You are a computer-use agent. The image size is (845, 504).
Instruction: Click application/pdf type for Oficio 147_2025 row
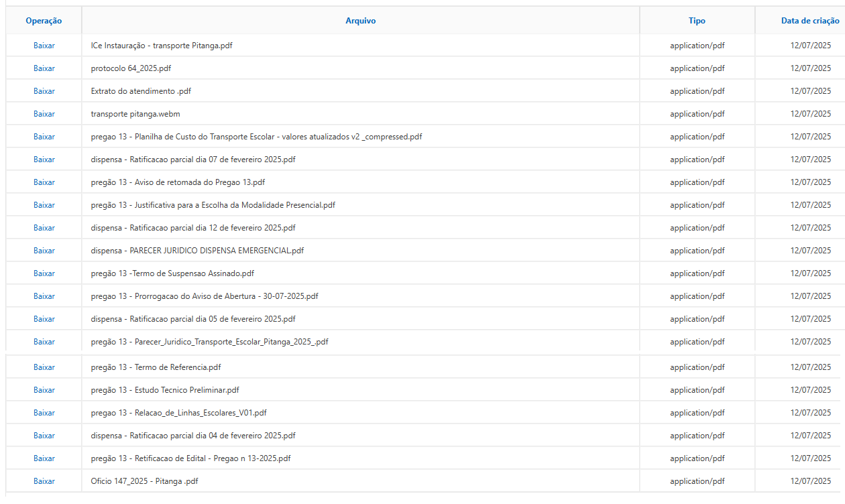tap(697, 481)
